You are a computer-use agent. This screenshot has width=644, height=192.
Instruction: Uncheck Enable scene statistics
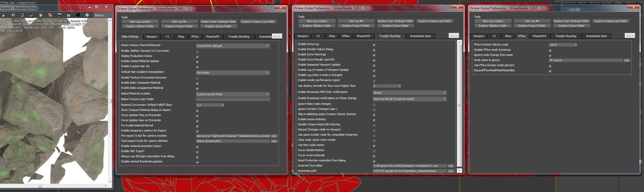(x=374, y=120)
